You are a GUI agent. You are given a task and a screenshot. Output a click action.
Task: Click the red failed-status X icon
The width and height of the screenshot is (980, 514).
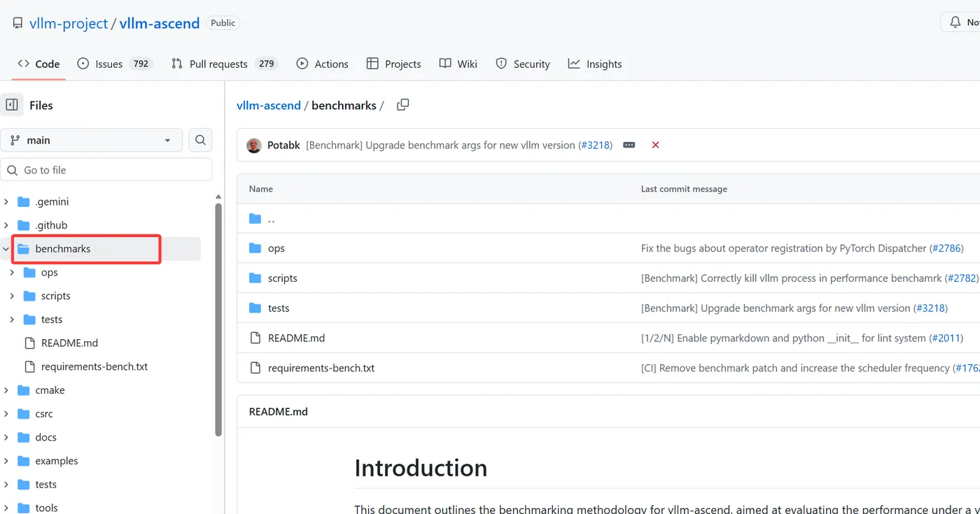[x=655, y=145]
